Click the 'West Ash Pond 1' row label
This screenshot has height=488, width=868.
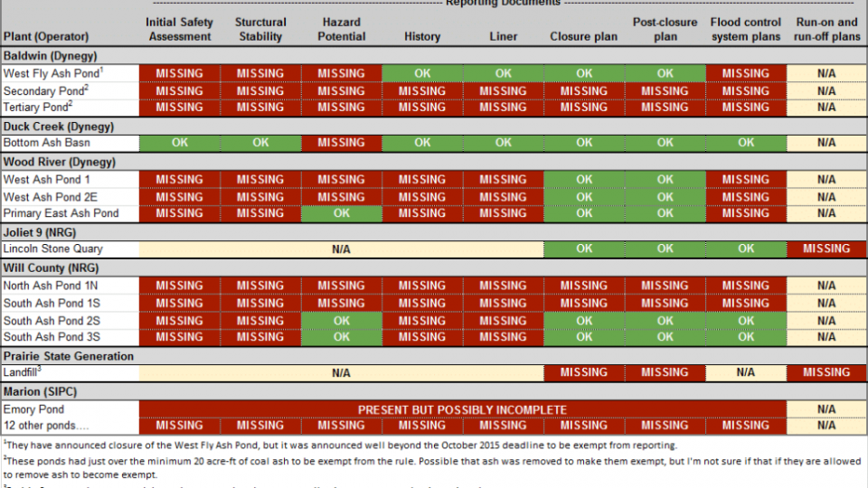click(x=46, y=180)
